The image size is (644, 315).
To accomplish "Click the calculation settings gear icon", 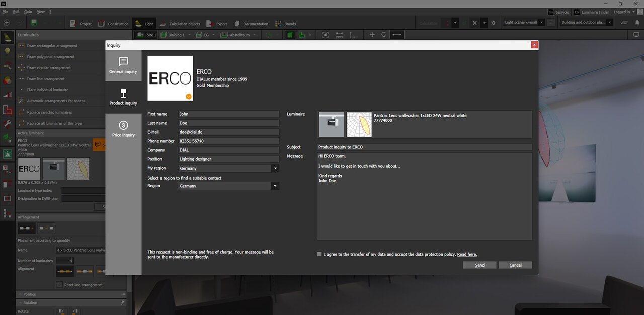I will pyautogui.click(x=493, y=23).
